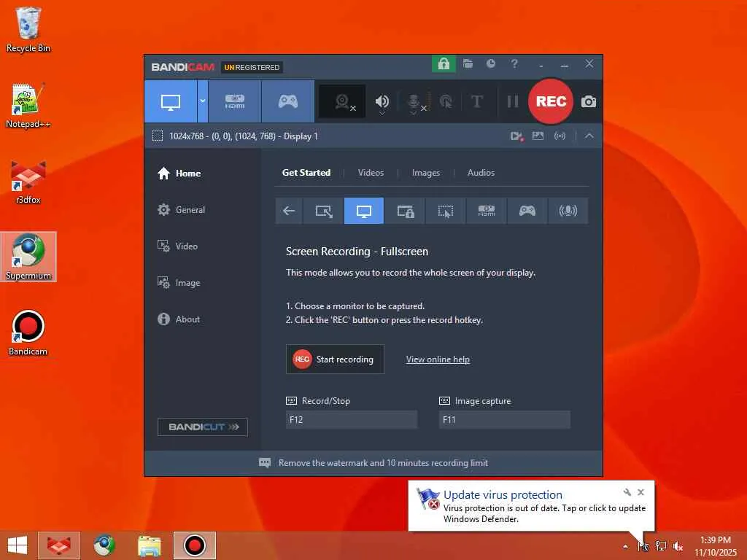
Task: Click the audio broadcast icon in the info bar
Action: [x=560, y=136]
